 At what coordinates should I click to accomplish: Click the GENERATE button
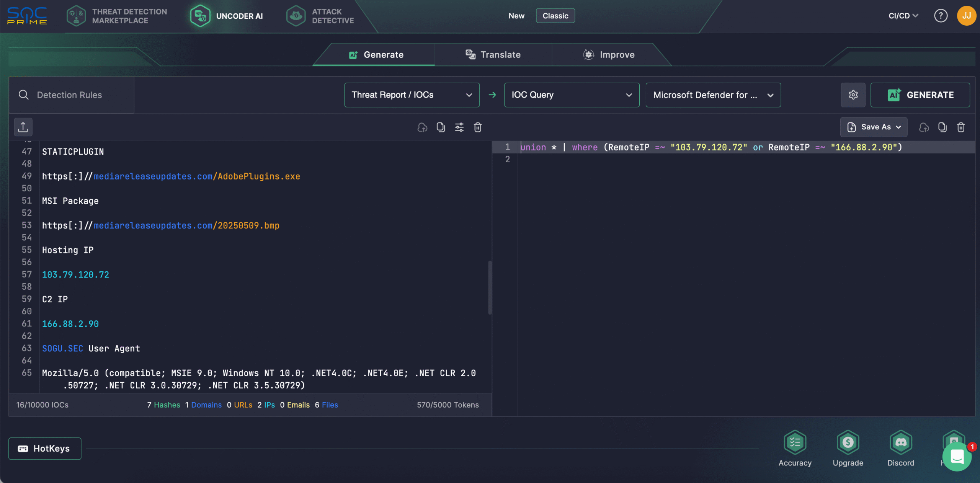920,95
